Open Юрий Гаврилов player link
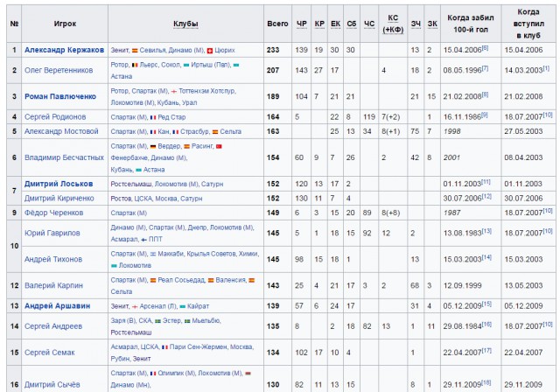The image size is (560, 392). pos(52,233)
